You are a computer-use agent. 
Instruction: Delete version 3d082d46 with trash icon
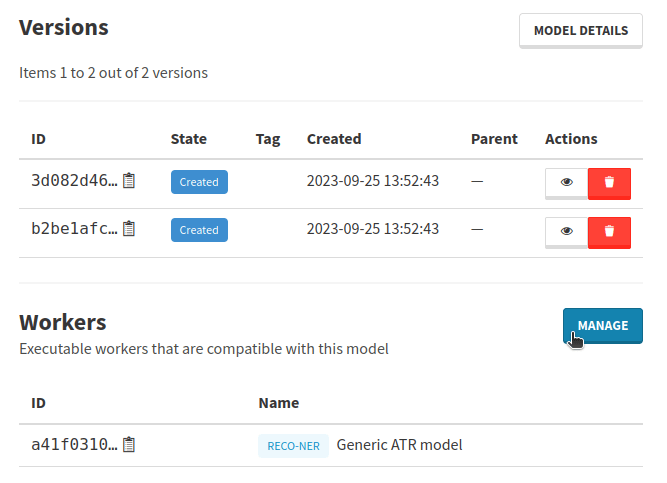tap(609, 183)
